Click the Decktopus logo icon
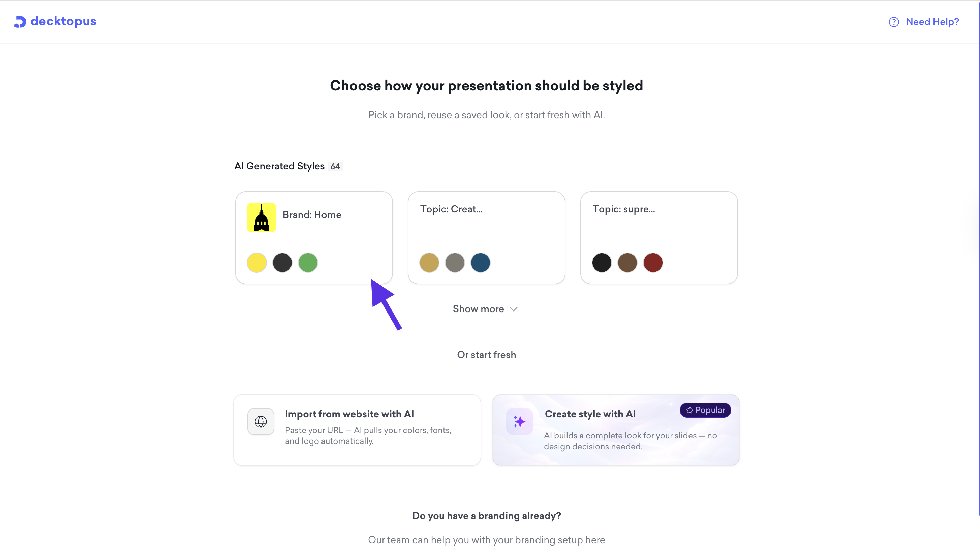 tap(20, 22)
